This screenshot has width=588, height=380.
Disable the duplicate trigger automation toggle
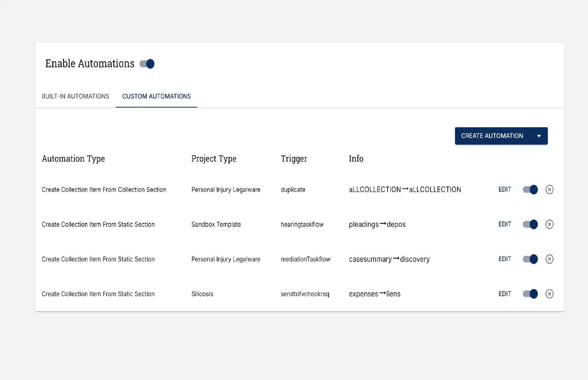coord(530,190)
